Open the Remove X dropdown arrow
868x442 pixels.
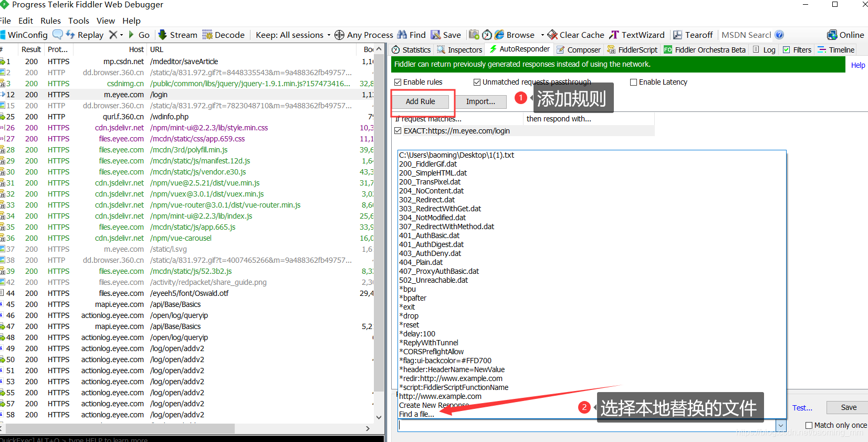[x=122, y=35]
